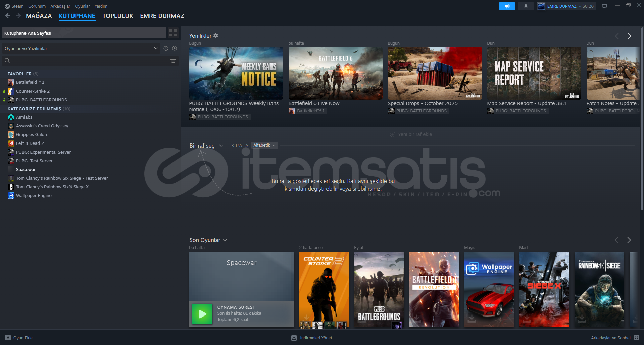Click the Assassin's Creed Odyssey icon
Viewport: 644px width, 345px height.
pyautogui.click(x=11, y=126)
